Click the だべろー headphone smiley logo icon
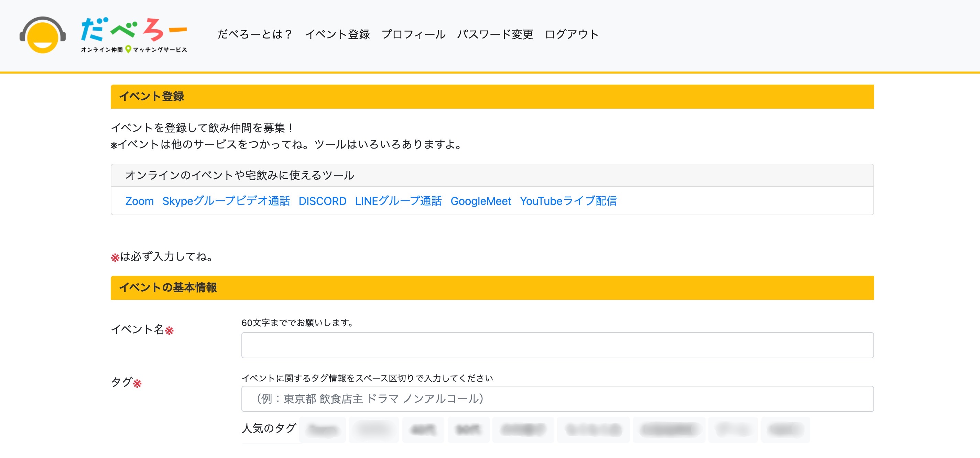The image size is (980, 458). pyautogui.click(x=43, y=35)
